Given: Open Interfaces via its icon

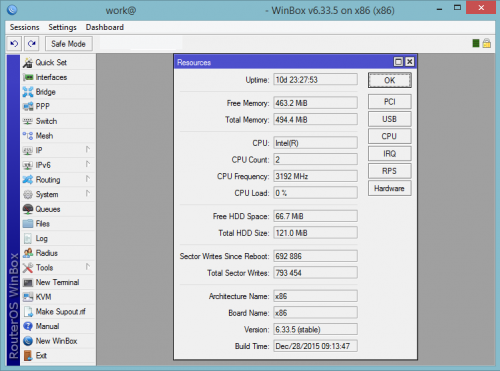Looking at the screenshot, I should tap(28, 77).
